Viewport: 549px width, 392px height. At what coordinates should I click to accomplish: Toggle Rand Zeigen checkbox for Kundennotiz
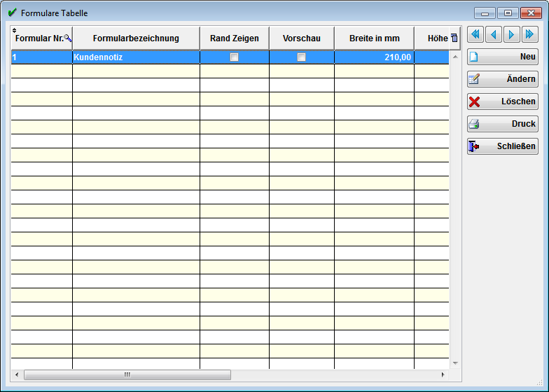234,57
